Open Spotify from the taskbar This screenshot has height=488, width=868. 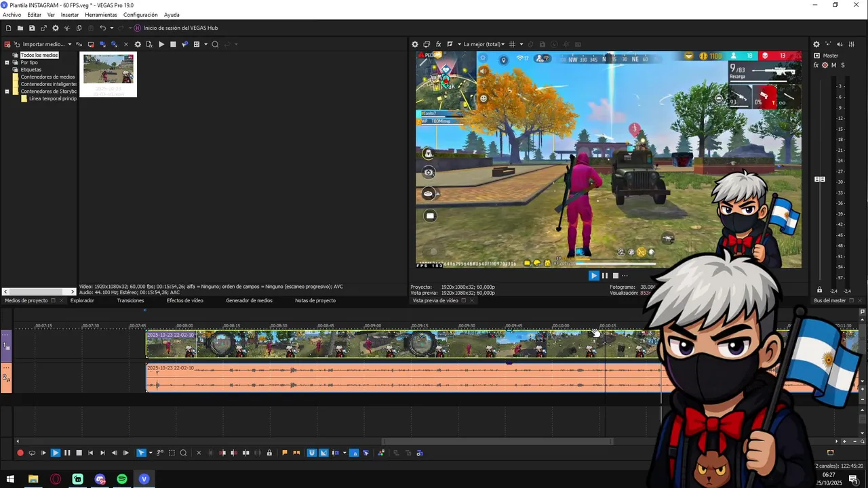[x=122, y=479]
